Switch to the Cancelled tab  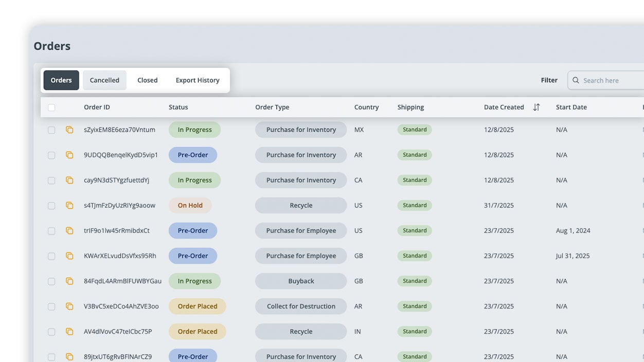(x=104, y=80)
